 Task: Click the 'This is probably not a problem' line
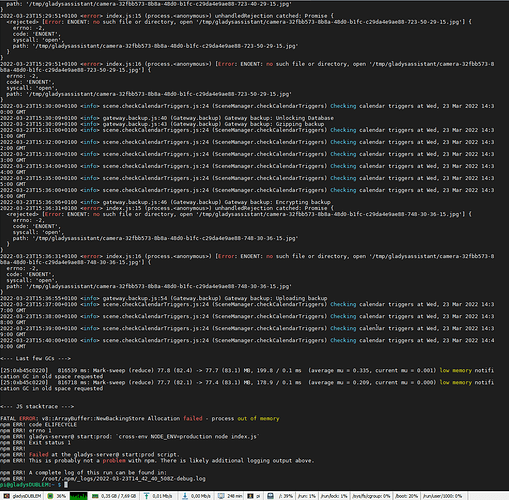pyautogui.click(x=157, y=461)
